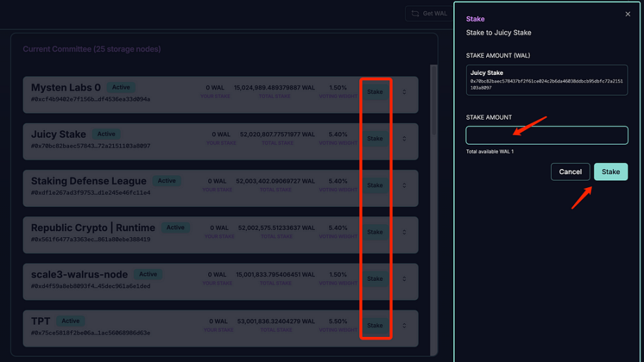Expand Mysten Labs 0 row details

click(404, 92)
